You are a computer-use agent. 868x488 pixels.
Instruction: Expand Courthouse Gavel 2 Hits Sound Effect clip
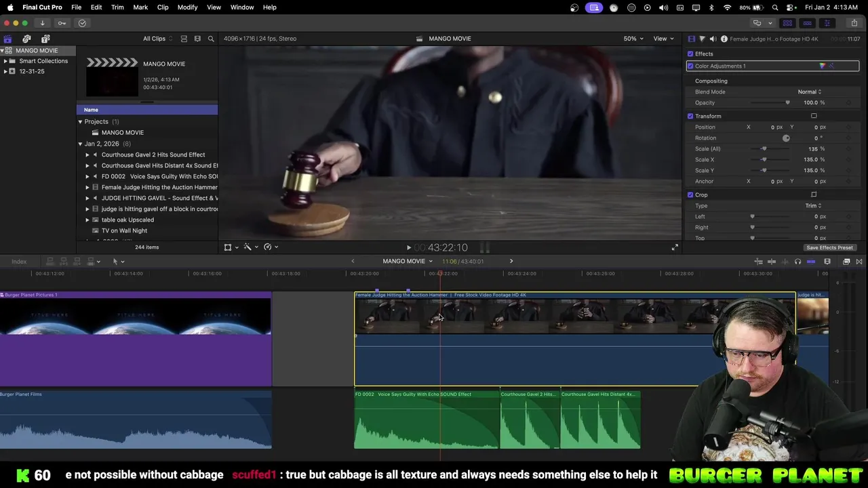coord(87,155)
